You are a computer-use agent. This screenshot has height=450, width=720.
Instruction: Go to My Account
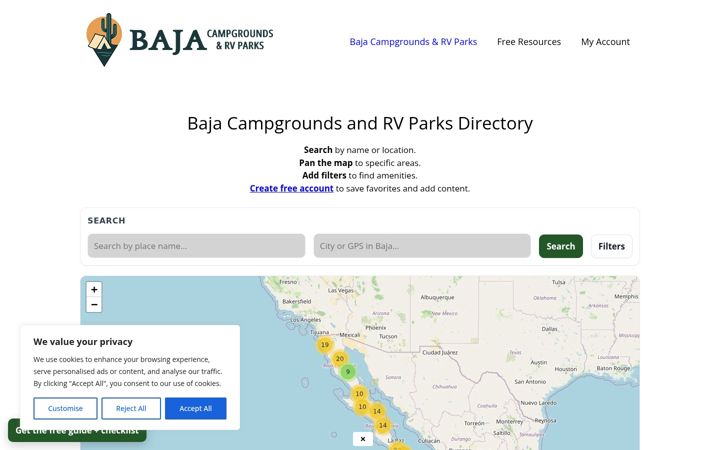[x=605, y=42]
